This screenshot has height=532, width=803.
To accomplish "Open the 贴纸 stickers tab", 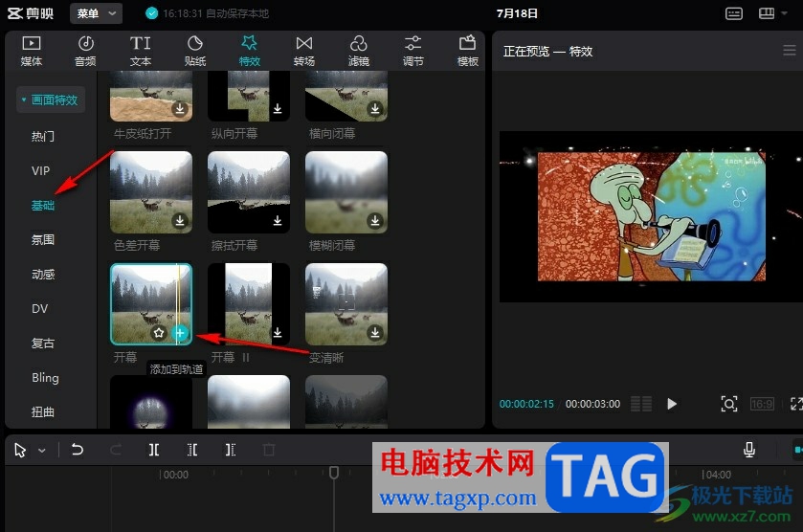I will pyautogui.click(x=195, y=51).
